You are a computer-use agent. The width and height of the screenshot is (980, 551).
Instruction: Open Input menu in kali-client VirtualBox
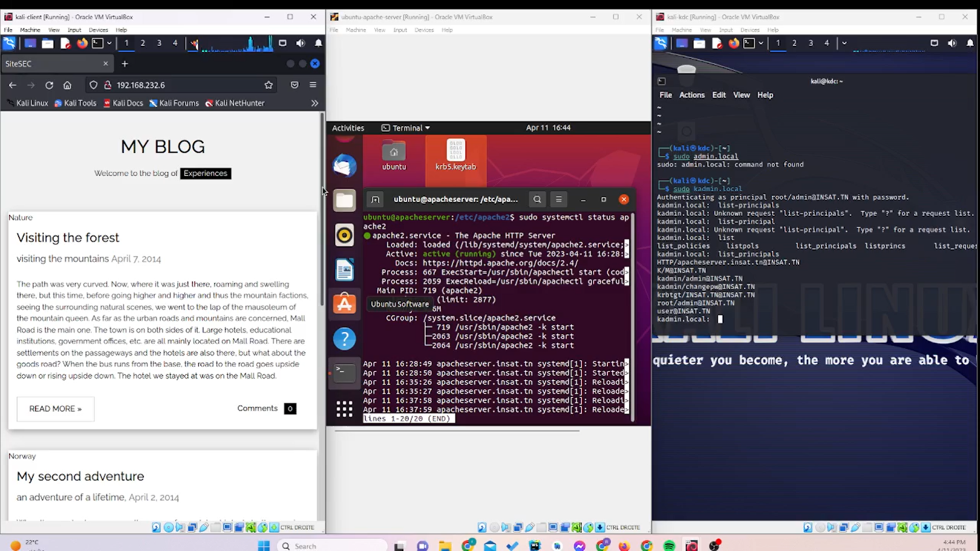74,30
